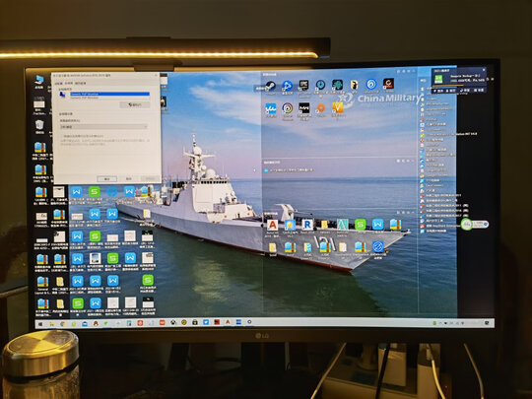Launch the red AutoCAD icon on desktop
The image size is (532, 399).
273,225
